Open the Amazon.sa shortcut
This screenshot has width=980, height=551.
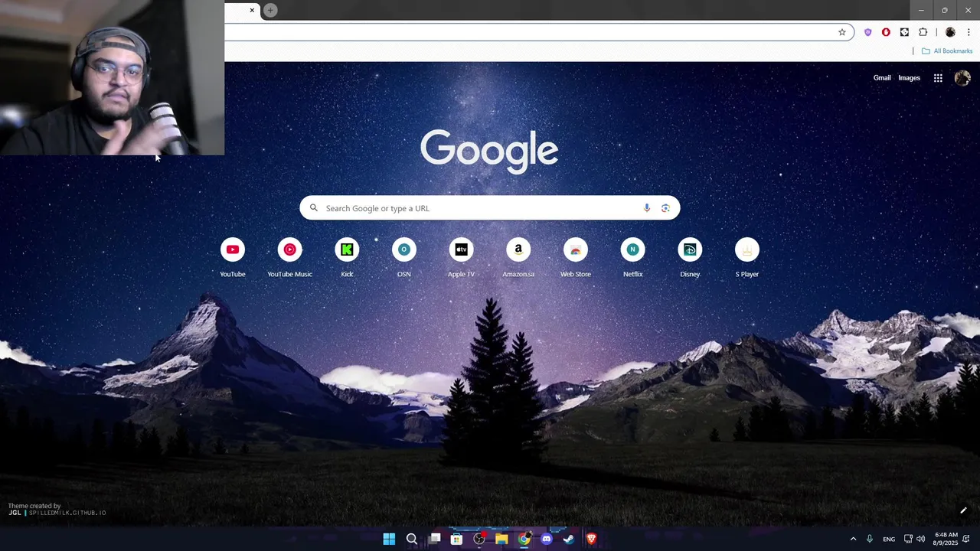518,258
